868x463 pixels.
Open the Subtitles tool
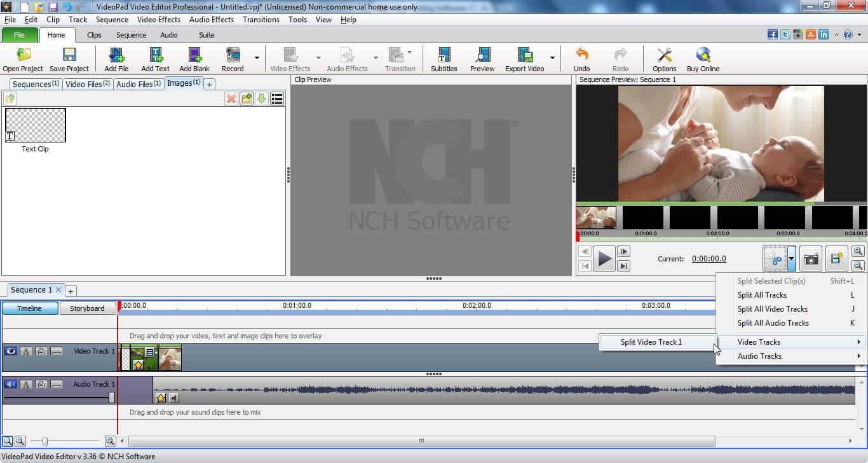444,60
